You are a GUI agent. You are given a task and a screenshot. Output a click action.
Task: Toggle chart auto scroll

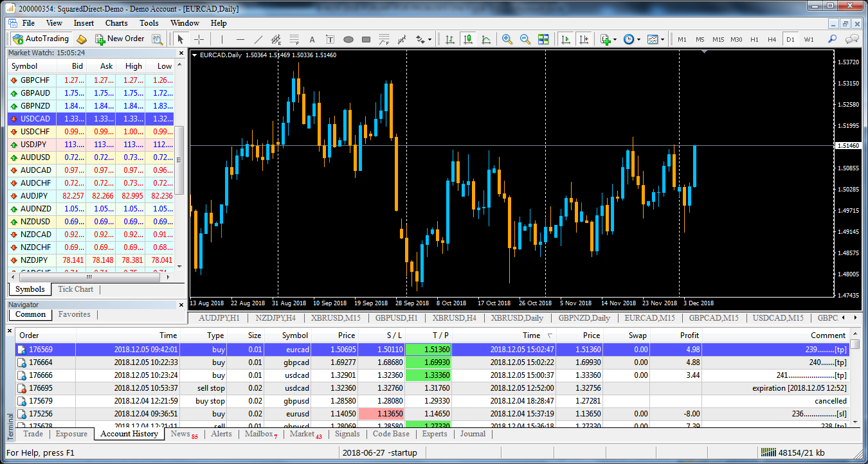coord(565,39)
